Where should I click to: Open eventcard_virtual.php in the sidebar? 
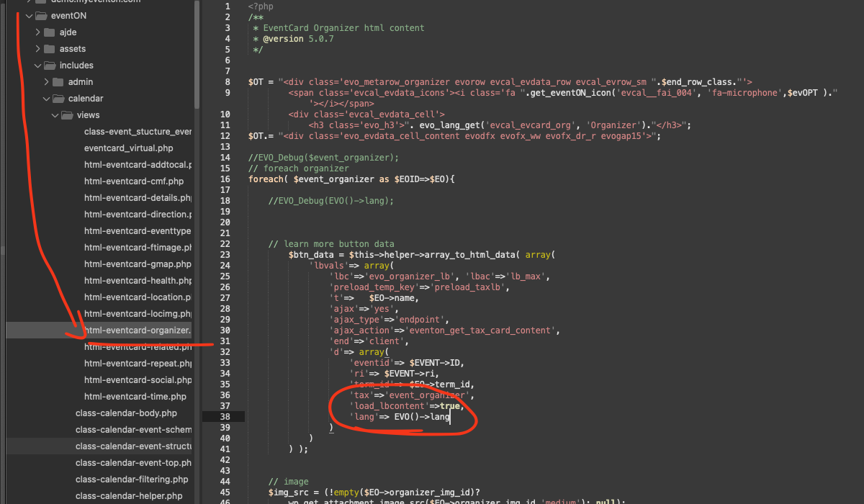tap(128, 148)
